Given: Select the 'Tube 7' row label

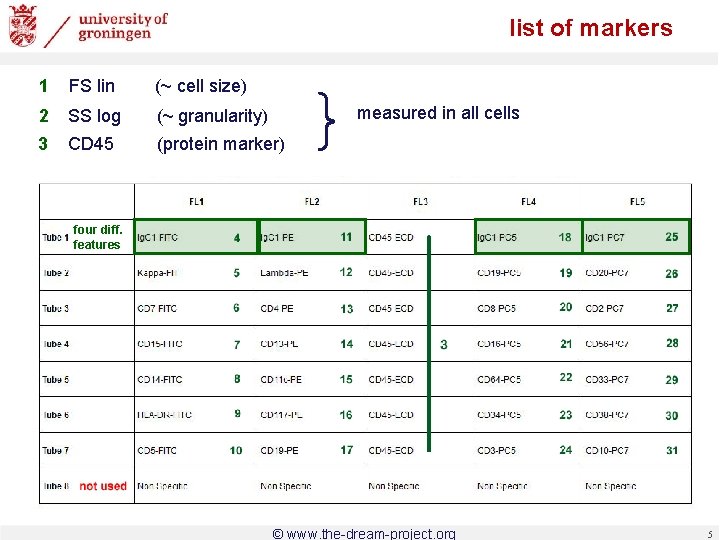Looking at the screenshot, I should (56, 450).
